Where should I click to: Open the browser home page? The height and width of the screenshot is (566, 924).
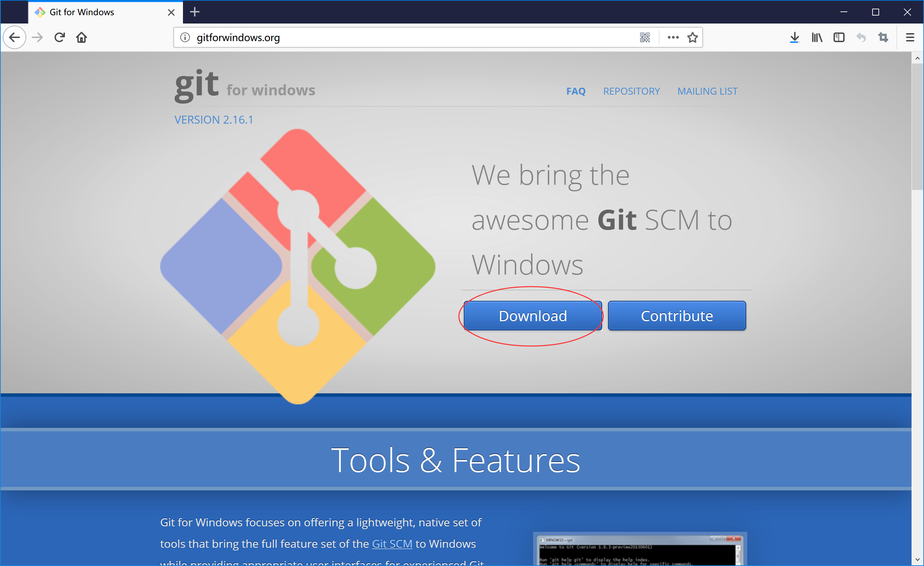coord(81,38)
